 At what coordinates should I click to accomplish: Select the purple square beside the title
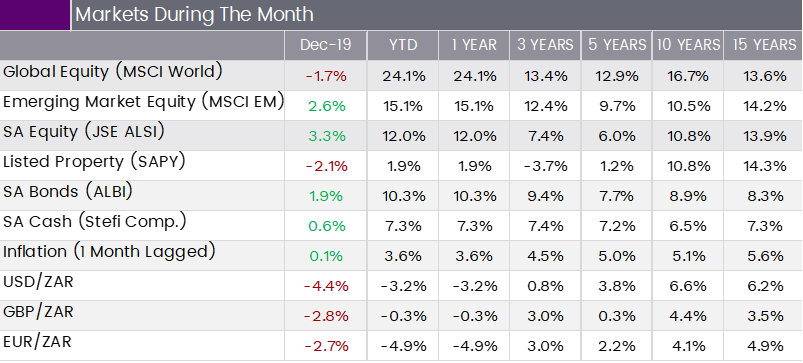tap(35, 15)
